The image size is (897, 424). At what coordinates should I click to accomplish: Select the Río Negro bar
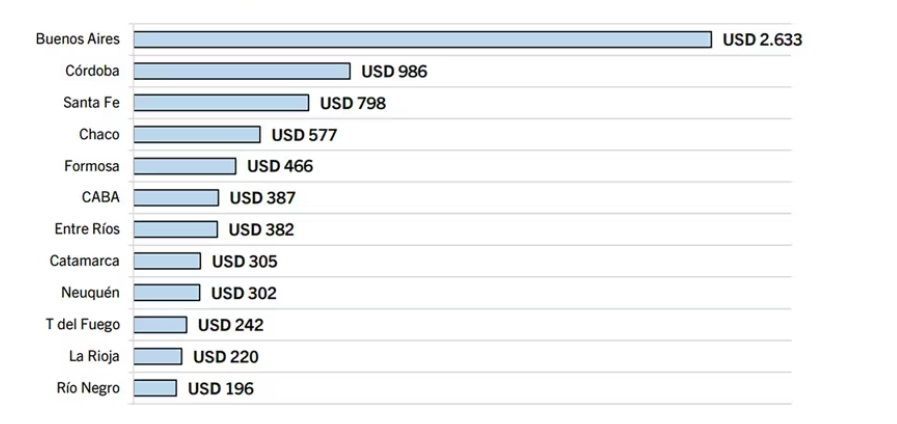(x=155, y=388)
